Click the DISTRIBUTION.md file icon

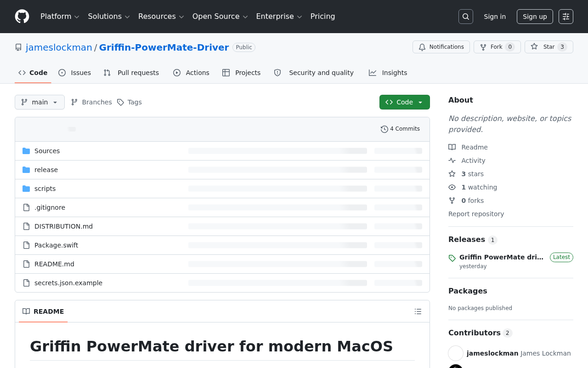26,226
